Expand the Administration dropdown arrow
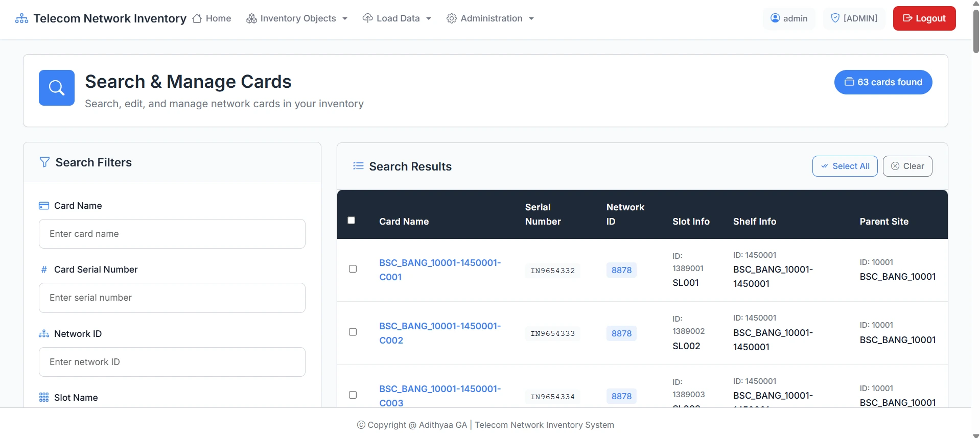980x438 pixels. point(531,19)
